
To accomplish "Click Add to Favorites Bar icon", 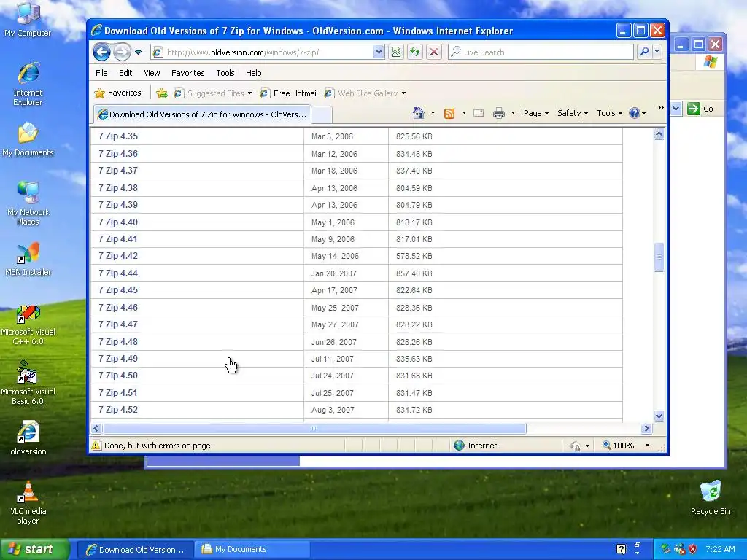I will (x=162, y=93).
